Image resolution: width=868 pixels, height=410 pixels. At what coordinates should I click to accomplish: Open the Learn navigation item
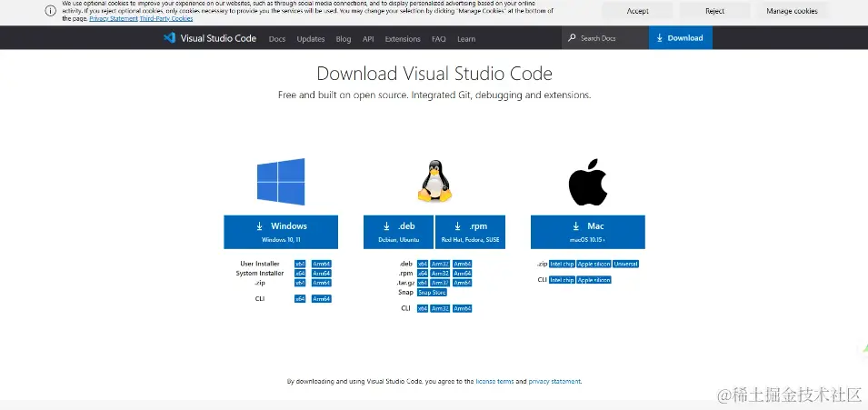coord(466,39)
